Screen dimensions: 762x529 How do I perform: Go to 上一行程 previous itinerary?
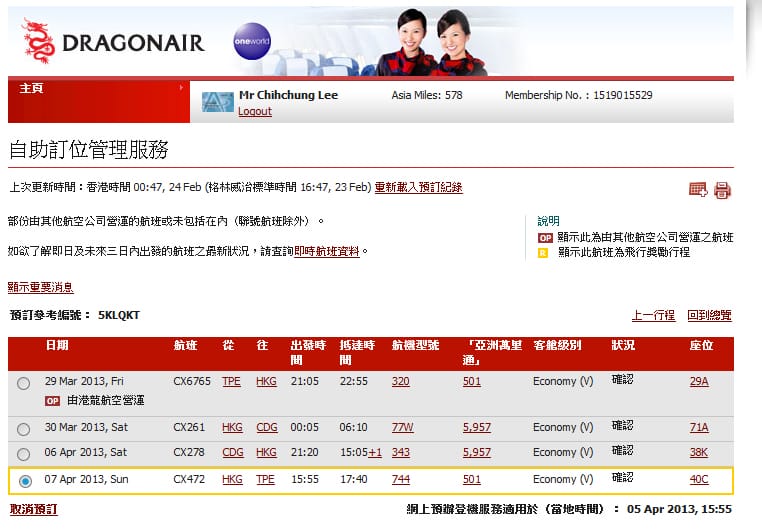click(653, 315)
